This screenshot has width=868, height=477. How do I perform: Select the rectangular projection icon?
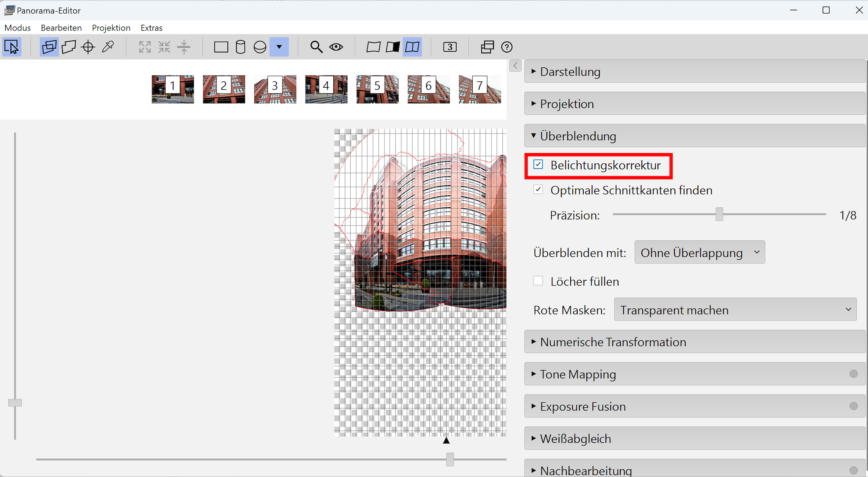(221, 47)
